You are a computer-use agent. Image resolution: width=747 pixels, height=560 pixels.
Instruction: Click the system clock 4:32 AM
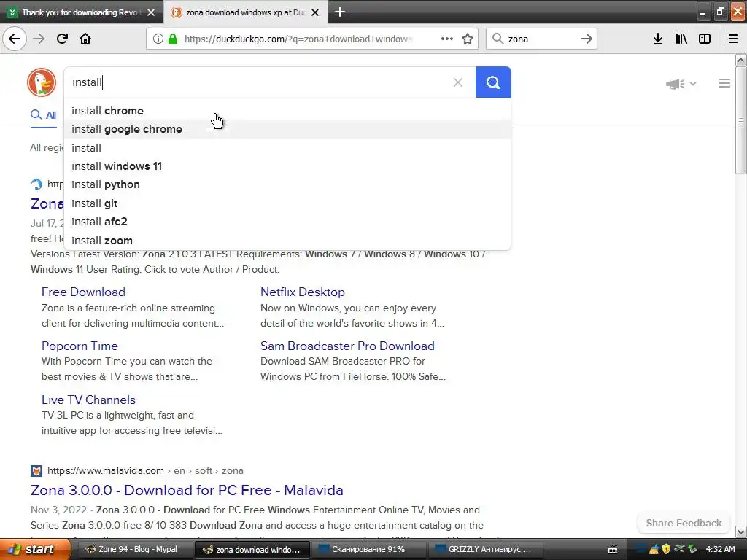tap(720, 549)
